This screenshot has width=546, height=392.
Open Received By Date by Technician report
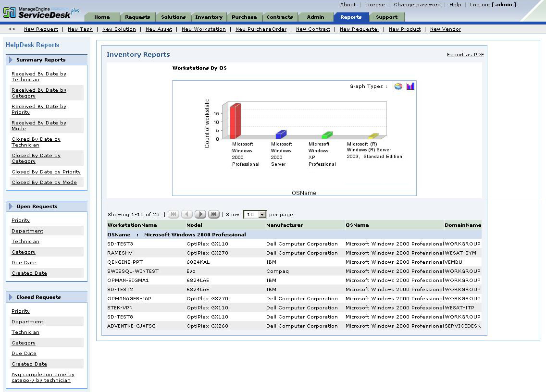coord(38,76)
